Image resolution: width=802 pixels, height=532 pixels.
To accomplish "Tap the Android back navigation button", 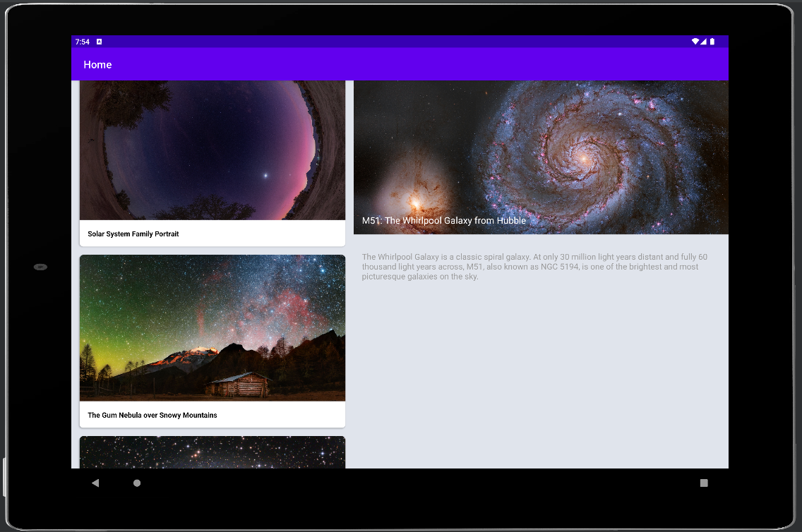I will (95, 483).
